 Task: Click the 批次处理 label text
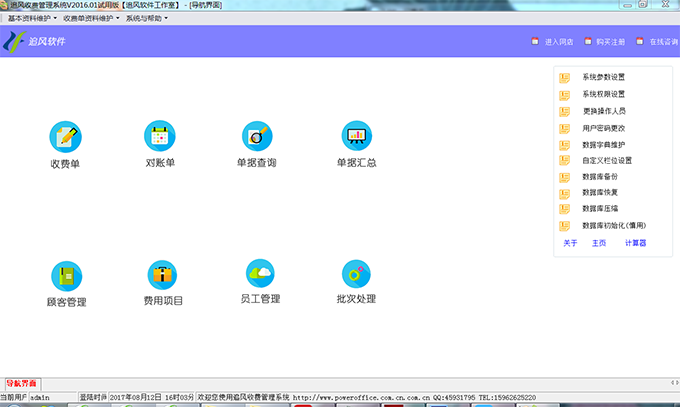(356, 299)
